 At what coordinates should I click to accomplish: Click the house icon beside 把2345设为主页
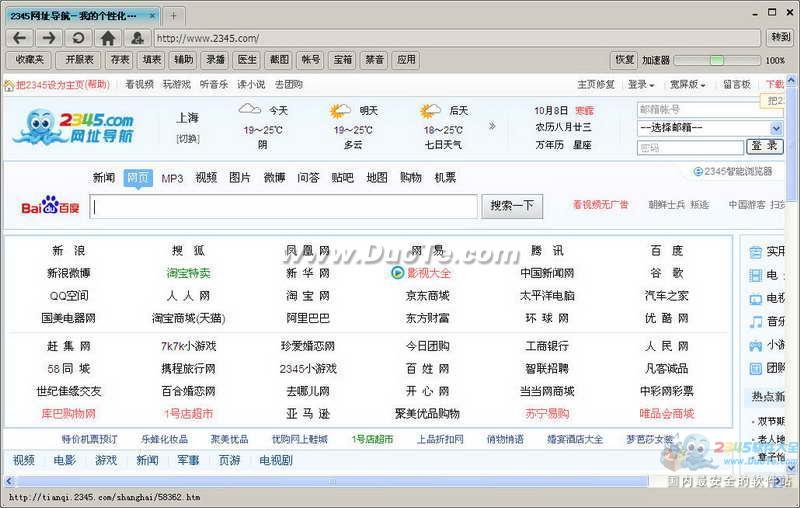click(9, 86)
